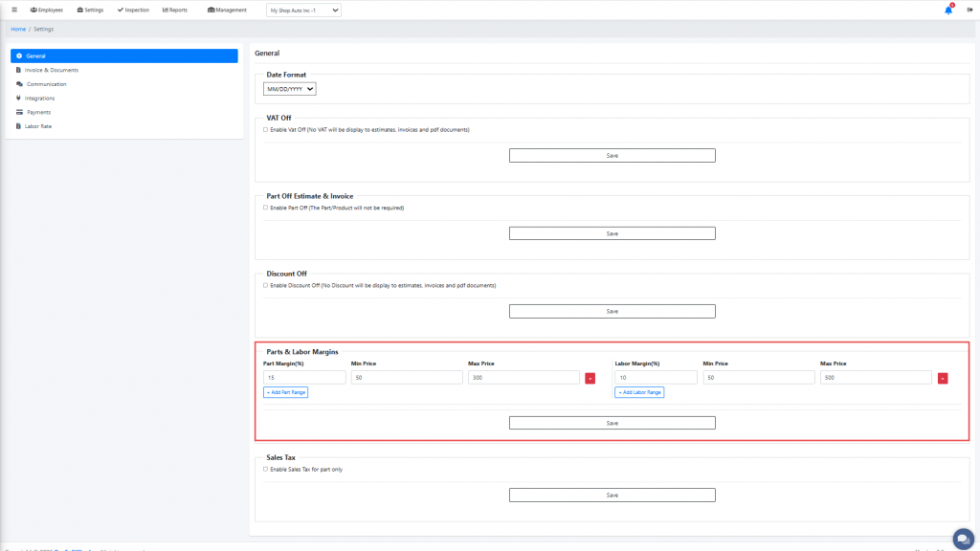Viewport: 980px width, 551px height.
Task: Remove the part margin range row
Action: pos(590,378)
